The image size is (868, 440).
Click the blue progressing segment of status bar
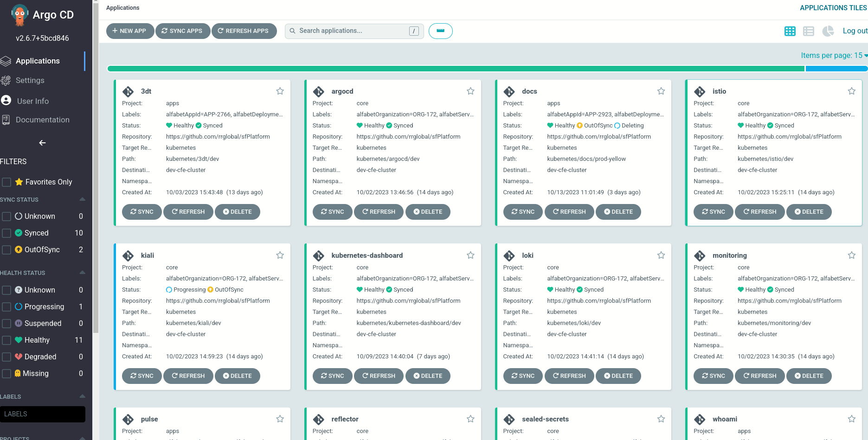(x=836, y=69)
